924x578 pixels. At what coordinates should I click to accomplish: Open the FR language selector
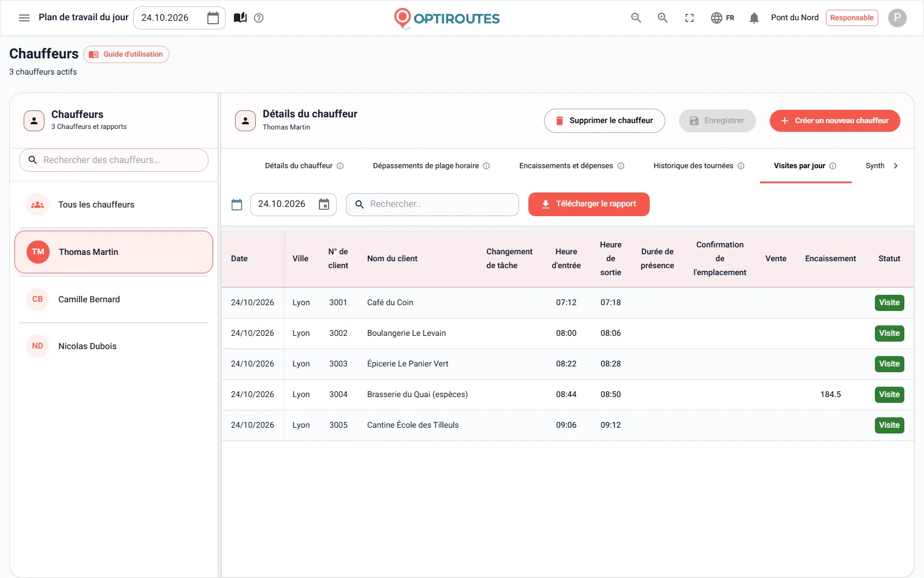[x=722, y=18]
